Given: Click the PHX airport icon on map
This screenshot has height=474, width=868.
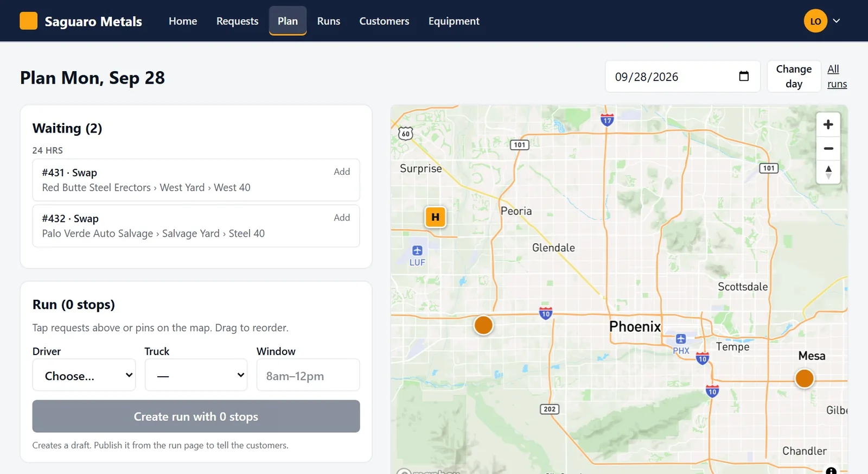Looking at the screenshot, I should tap(681, 339).
